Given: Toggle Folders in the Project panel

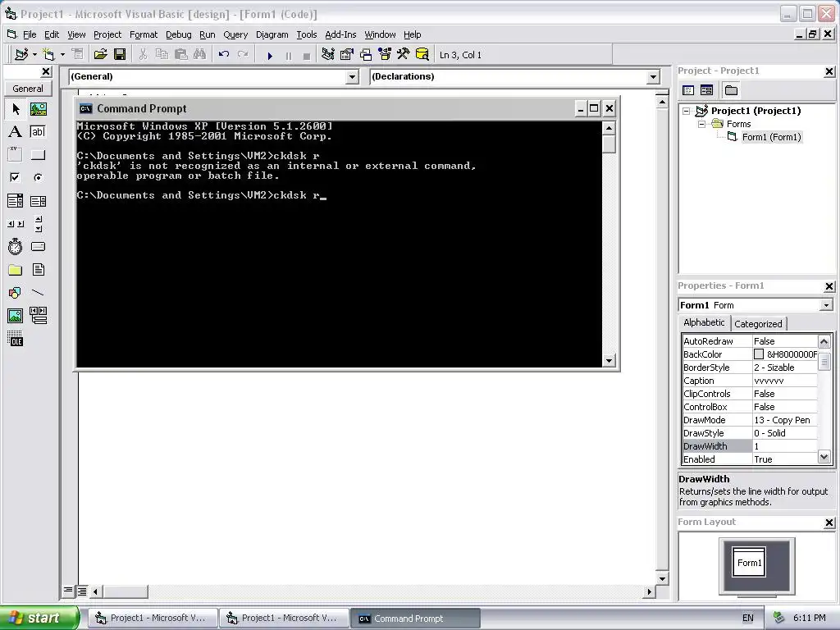Looking at the screenshot, I should [x=731, y=90].
